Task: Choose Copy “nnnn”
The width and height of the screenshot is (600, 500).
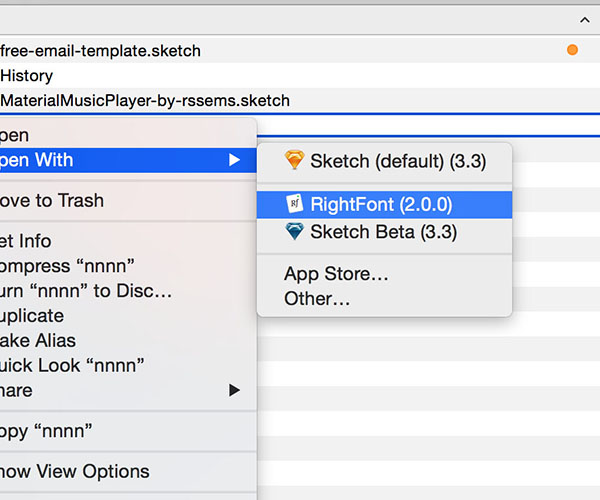Action: (x=128, y=431)
